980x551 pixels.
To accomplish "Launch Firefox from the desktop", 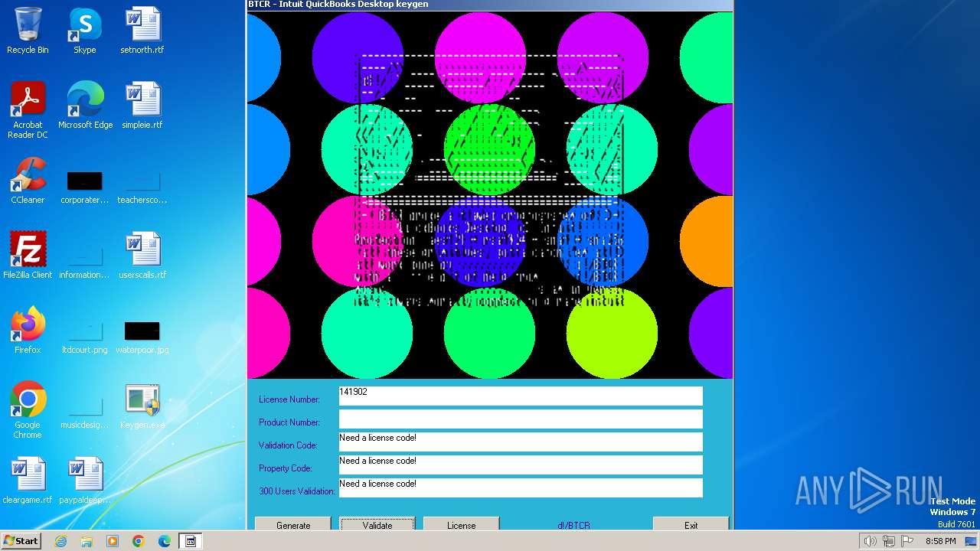I will click(x=28, y=331).
